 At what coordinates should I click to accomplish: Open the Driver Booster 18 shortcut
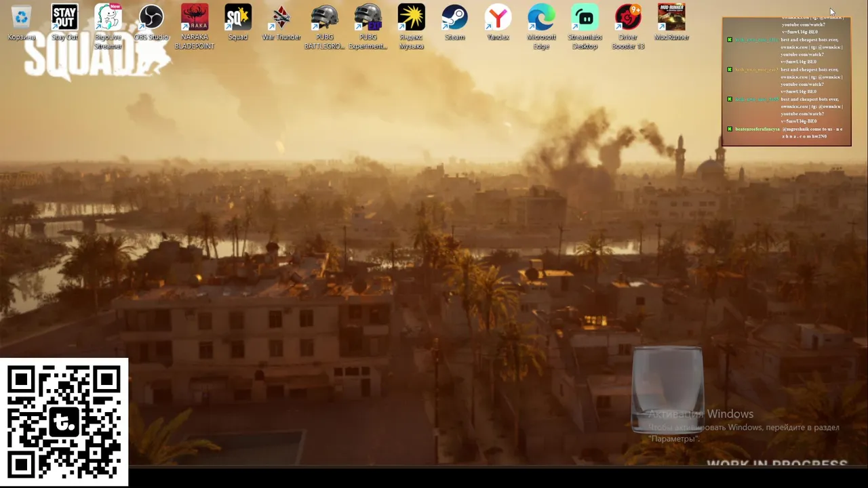pyautogui.click(x=628, y=26)
